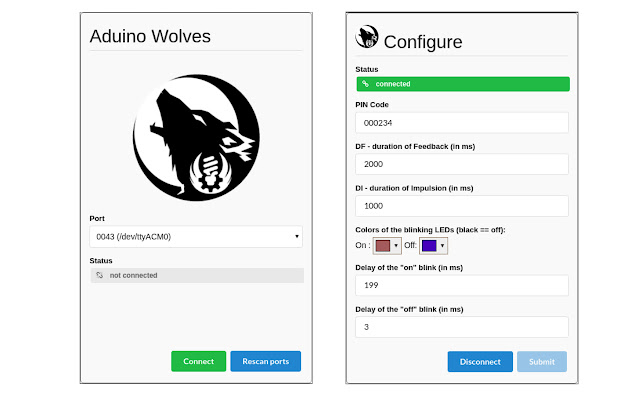The height and width of the screenshot is (400, 640).
Task: Click the gray not connected status bar
Action: point(197,276)
